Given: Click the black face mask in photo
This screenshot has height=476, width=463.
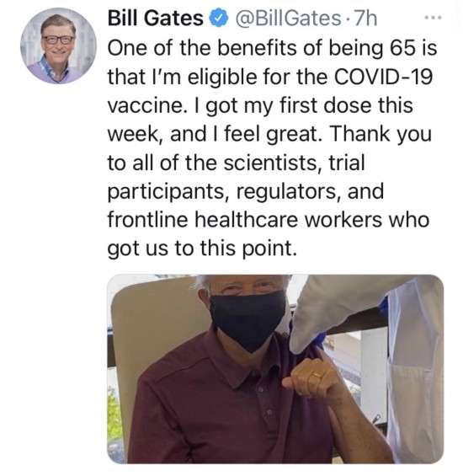Looking at the screenshot, I should [x=247, y=318].
